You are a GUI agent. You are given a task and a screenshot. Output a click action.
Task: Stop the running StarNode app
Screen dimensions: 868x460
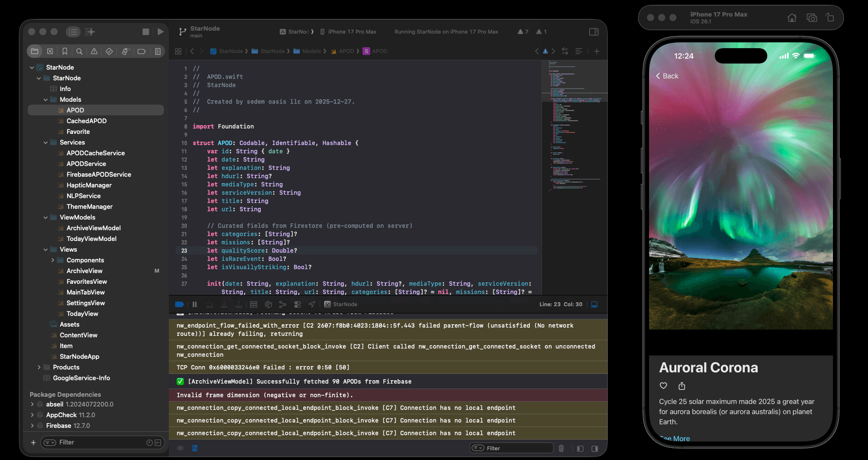point(145,32)
